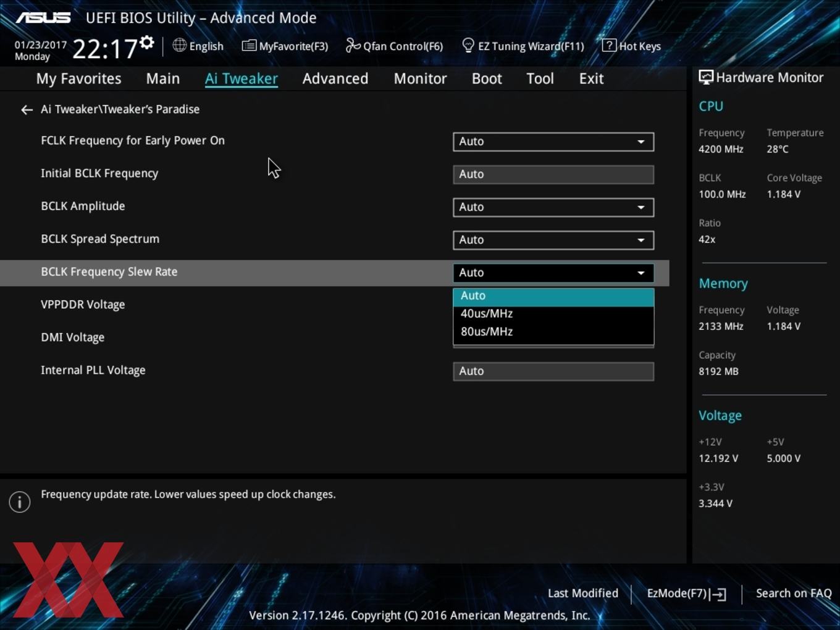
Task: Open the My Favorites tab
Action: coord(78,78)
